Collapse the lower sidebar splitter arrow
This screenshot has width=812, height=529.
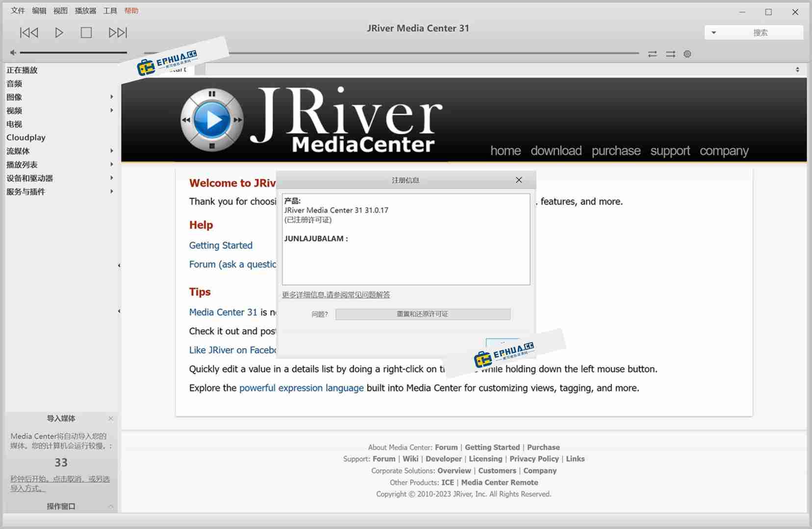[x=119, y=311]
